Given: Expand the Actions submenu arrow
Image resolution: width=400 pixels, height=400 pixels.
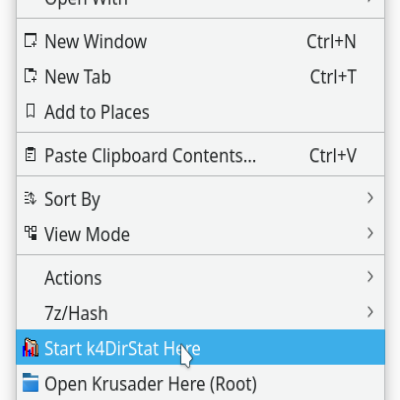Looking at the screenshot, I should [x=370, y=277].
